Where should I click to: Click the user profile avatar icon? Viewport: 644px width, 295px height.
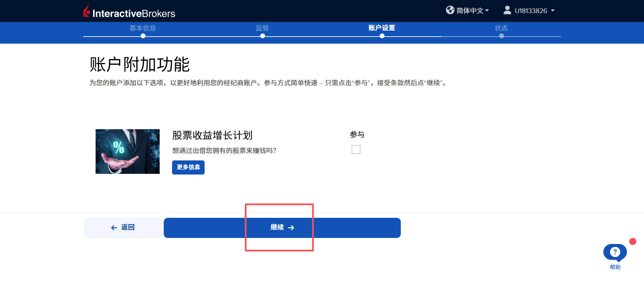507,10
